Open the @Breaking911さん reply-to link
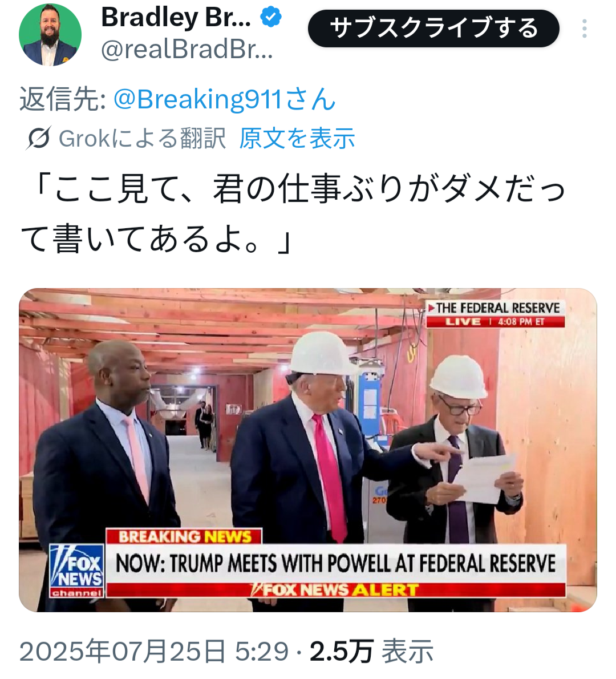The width and height of the screenshot is (616, 679). point(224,99)
